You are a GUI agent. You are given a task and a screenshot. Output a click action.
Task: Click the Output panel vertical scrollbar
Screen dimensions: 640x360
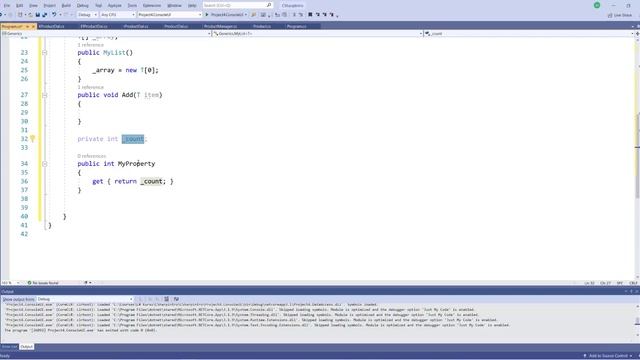638,322
